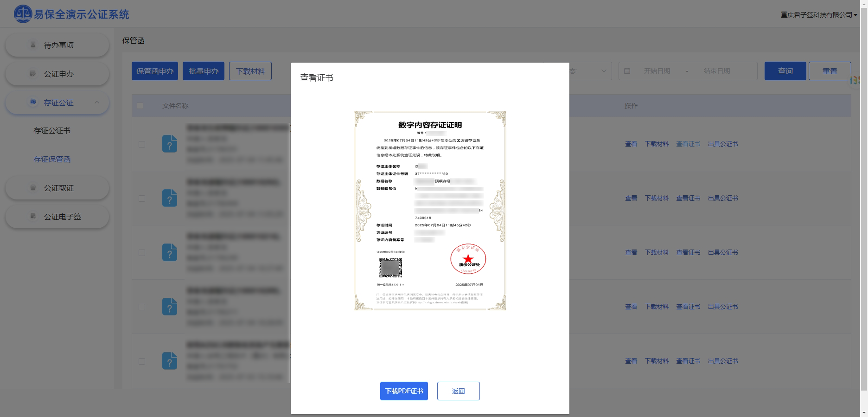The image size is (868, 417).
Task: Open the status filter dropdown
Action: point(603,71)
